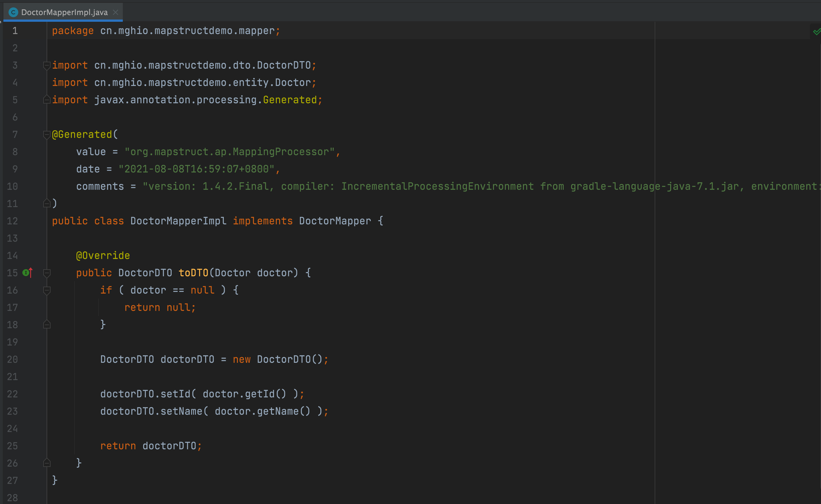Click the @Override annotation
821x504 pixels.
point(103,256)
